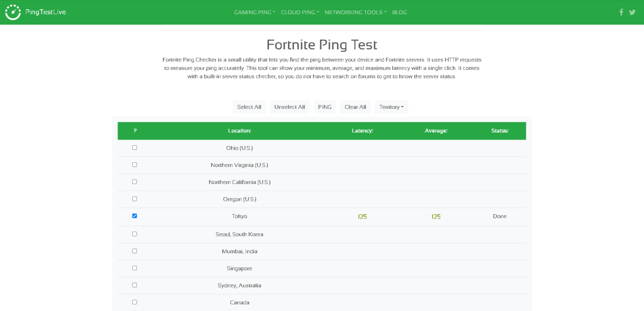Tick the Mumbai, India checkbox
Image resolution: width=644 pixels, height=311 pixels.
click(x=135, y=251)
